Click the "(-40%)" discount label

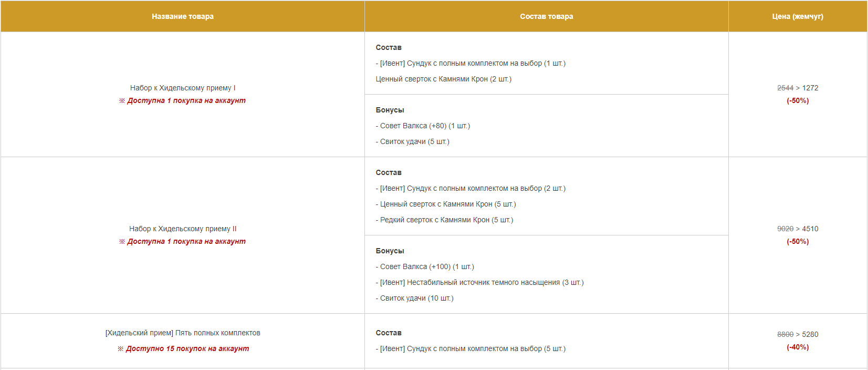click(x=797, y=347)
